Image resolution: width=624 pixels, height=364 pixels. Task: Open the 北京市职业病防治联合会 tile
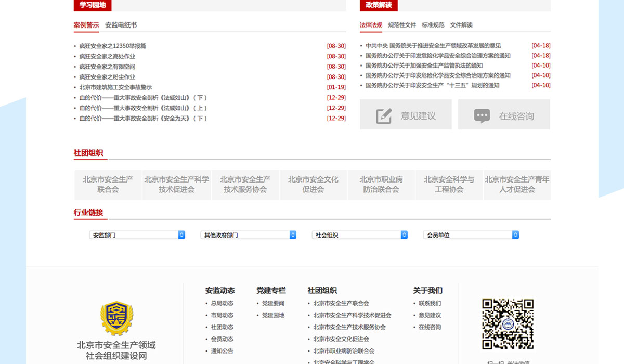pos(381,185)
